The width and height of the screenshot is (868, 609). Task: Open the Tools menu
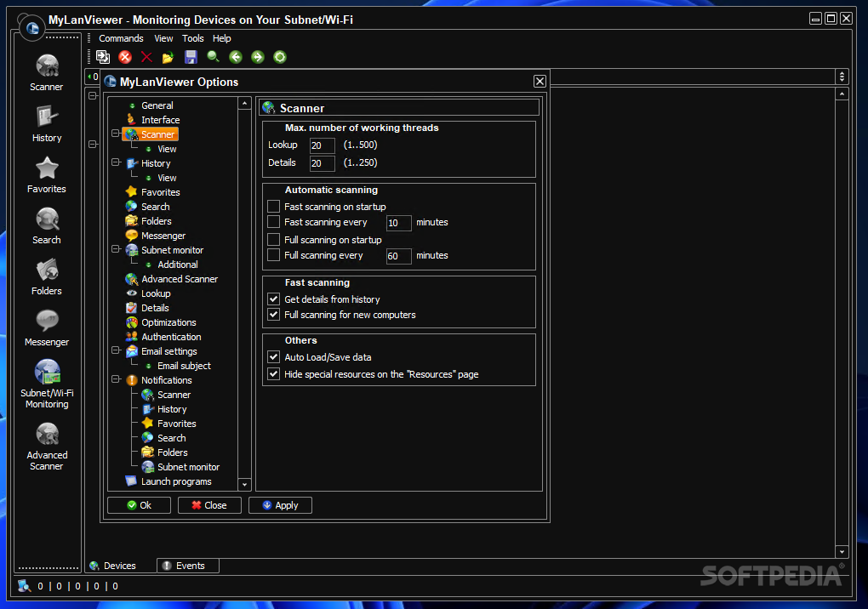click(x=192, y=38)
